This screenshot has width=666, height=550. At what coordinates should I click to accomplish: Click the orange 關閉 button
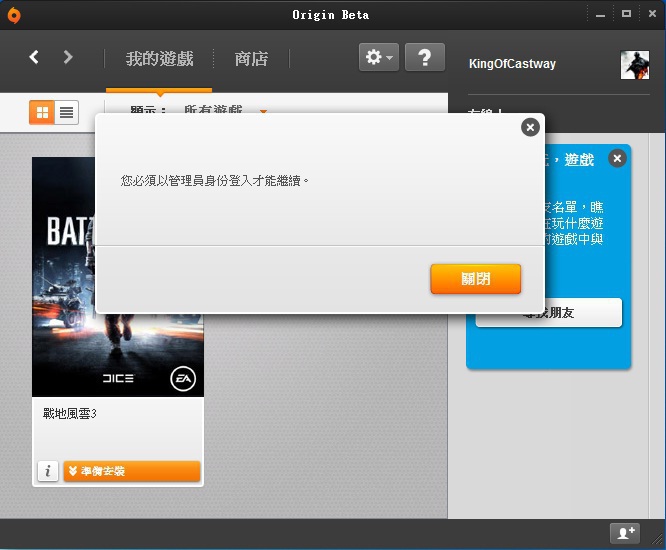pos(476,279)
